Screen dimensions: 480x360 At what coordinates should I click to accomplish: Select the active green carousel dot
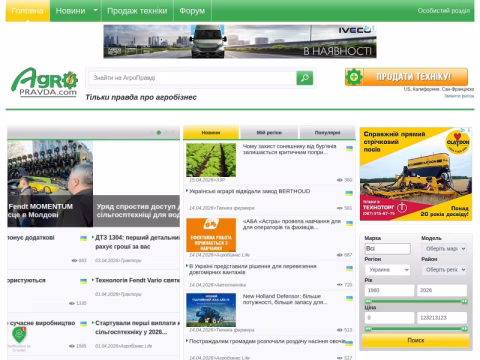(x=159, y=132)
